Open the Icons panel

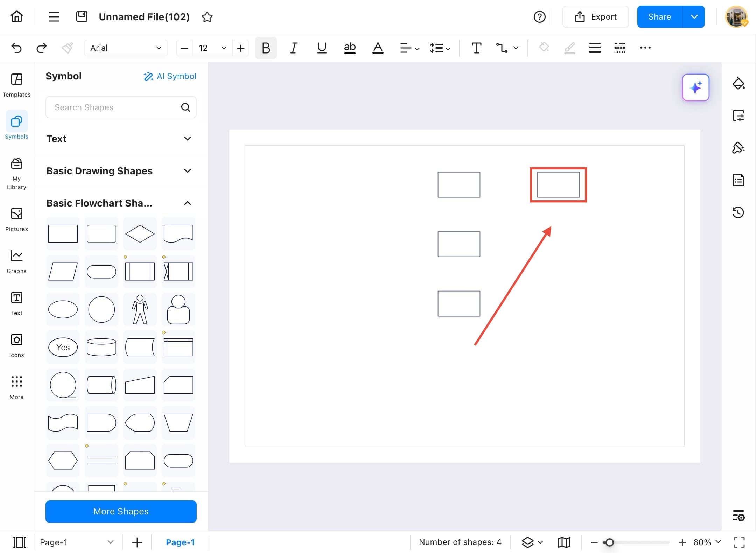point(16,345)
